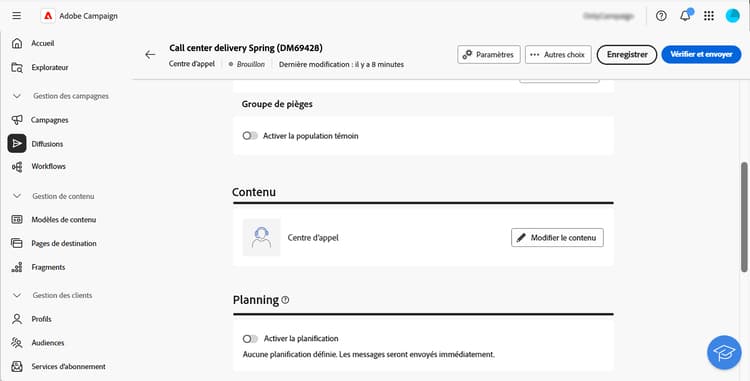750x381 pixels.
Task: Click the Aucune planification définie message
Action: [x=369, y=355]
